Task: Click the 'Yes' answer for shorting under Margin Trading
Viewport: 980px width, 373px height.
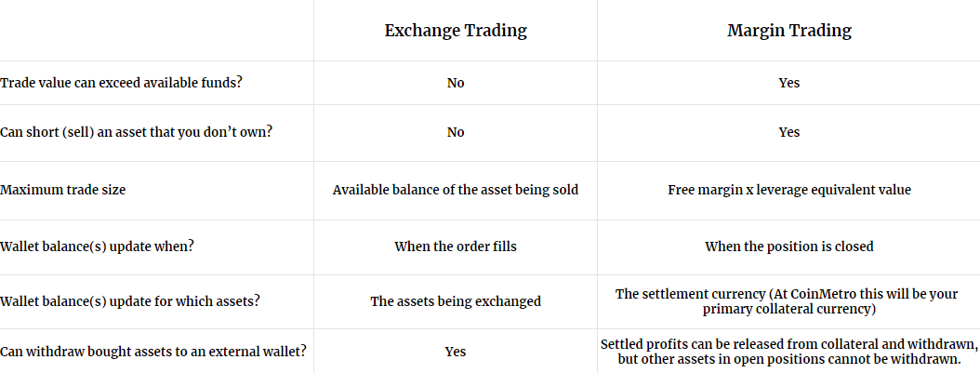Action: click(789, 132)
